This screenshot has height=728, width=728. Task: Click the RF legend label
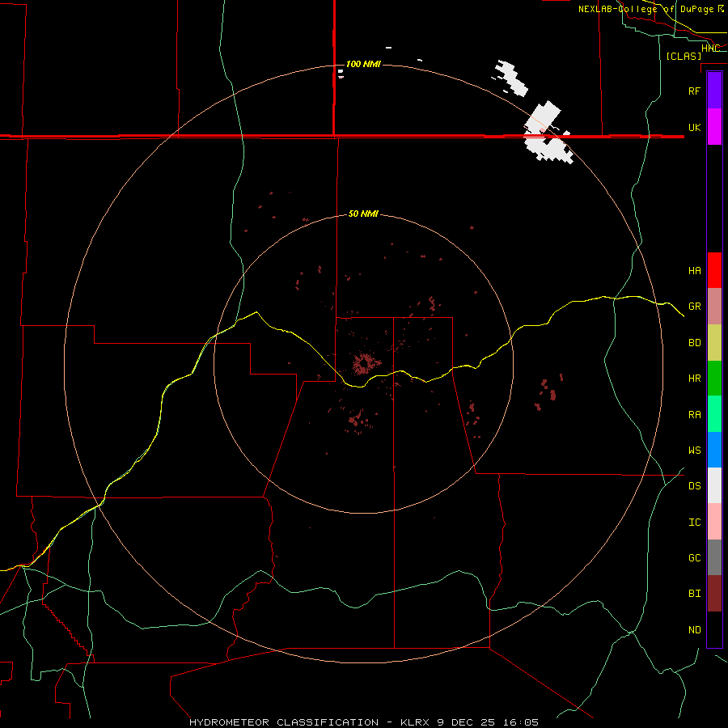694,91
